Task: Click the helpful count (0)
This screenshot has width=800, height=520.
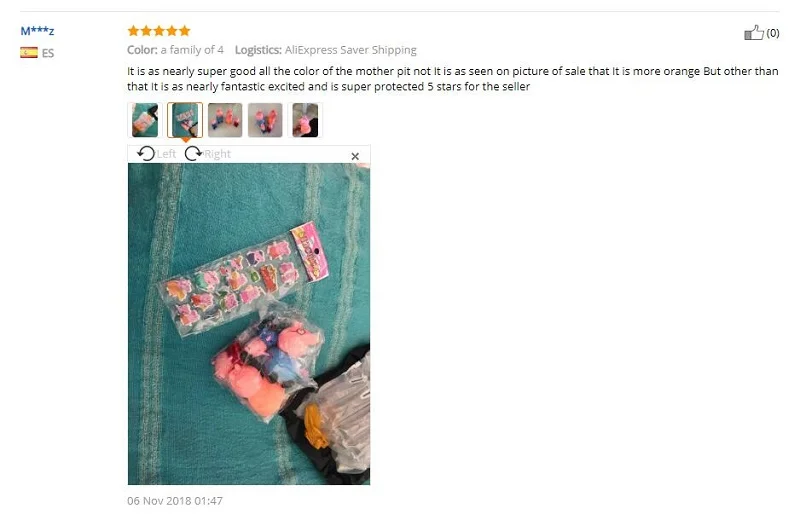Action: pyautogui.click(x=772, y=33)
